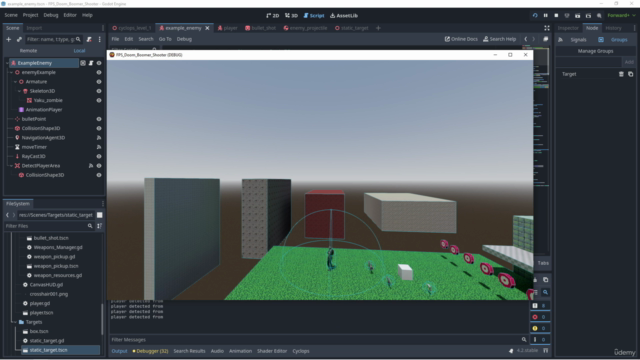Collapse the Skeleton3D tree node
The image size is (640, 360).
20,91
